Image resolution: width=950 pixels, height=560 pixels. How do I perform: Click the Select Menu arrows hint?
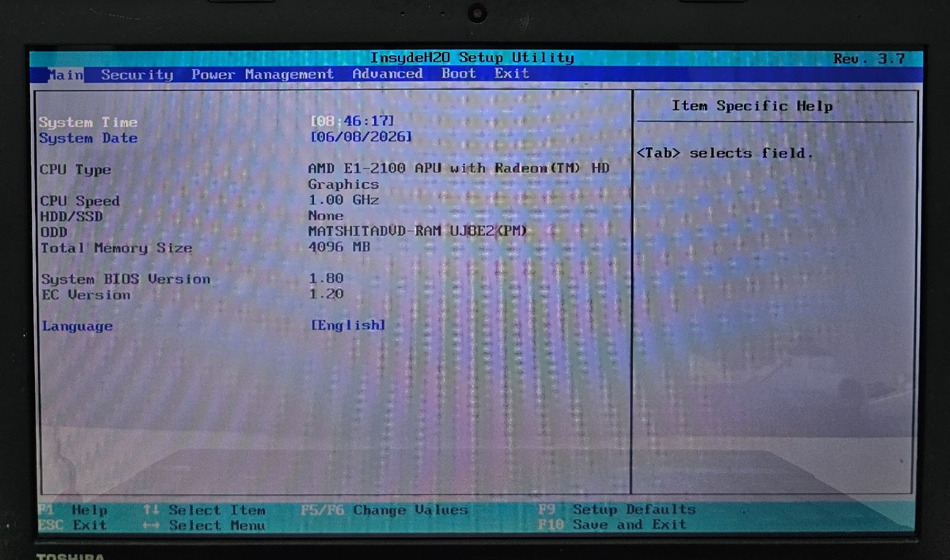(204, 526)
